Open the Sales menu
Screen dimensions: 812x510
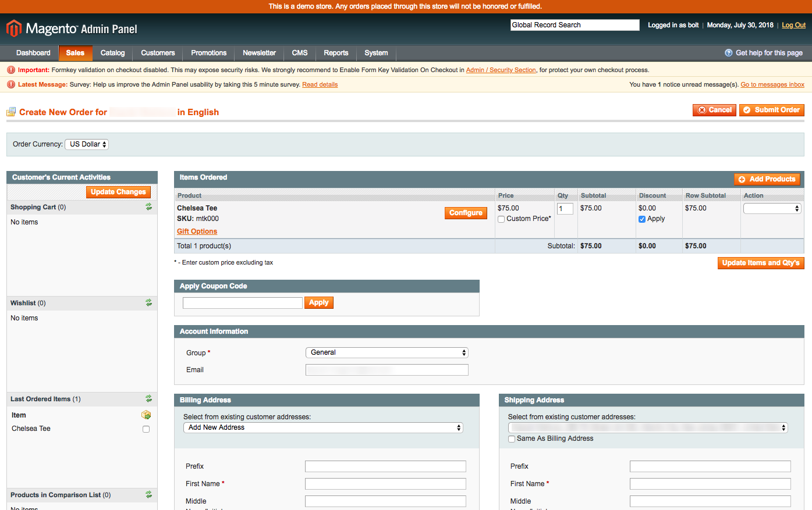[75, 53]
